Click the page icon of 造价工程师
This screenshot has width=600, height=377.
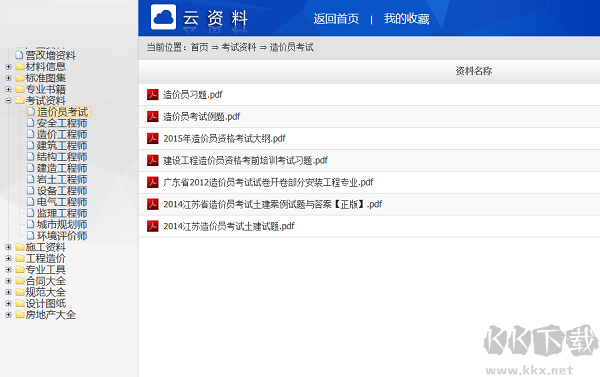(x=31, y=134)
